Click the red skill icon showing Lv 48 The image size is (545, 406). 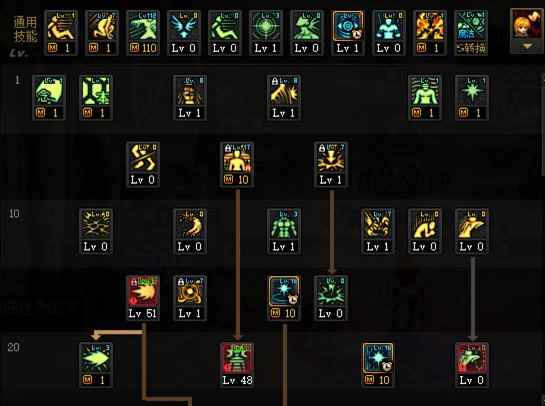[x=237, y=365]
